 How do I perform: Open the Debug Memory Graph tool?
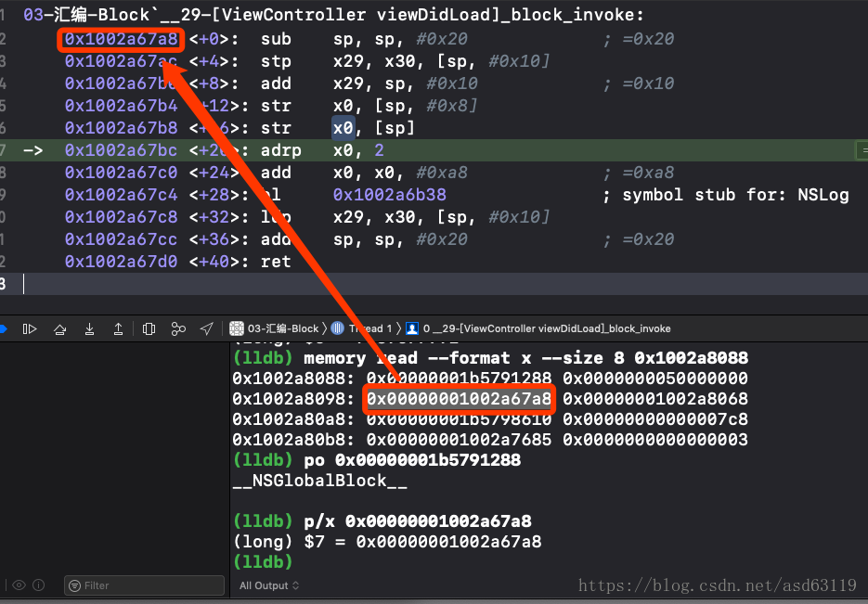(178, 329)
